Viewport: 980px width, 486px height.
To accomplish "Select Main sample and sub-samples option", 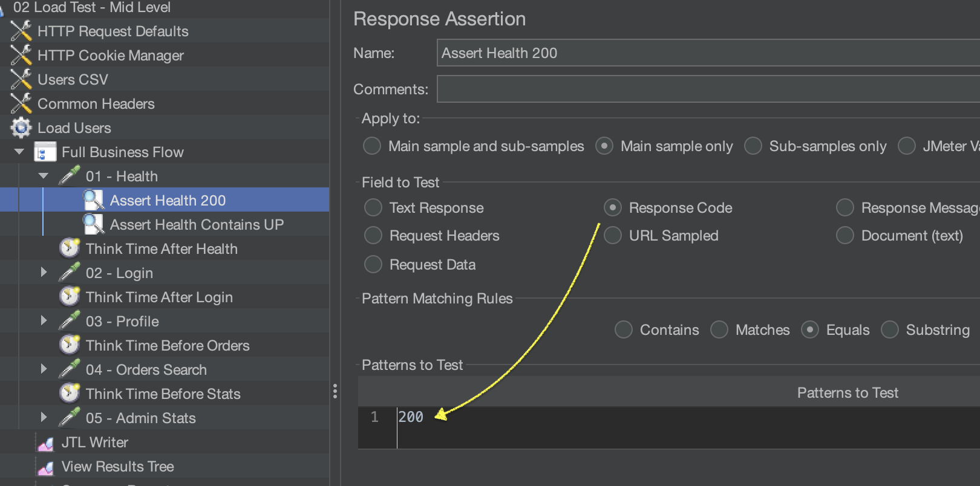I will (x=371, y=146).
